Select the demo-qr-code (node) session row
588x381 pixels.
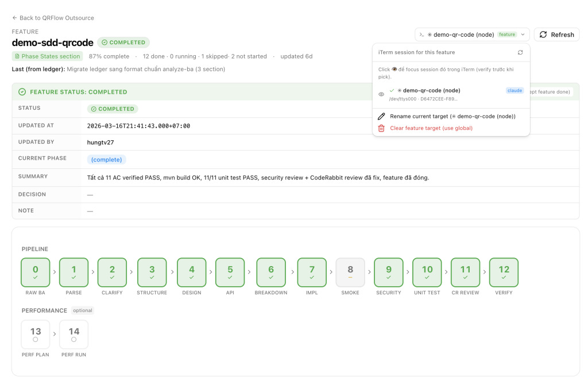point(451,94)
